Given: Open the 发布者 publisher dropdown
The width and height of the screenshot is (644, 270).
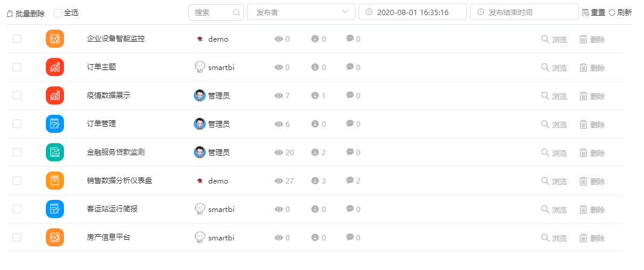Looking at the screenshot, I should pos(301,12).
